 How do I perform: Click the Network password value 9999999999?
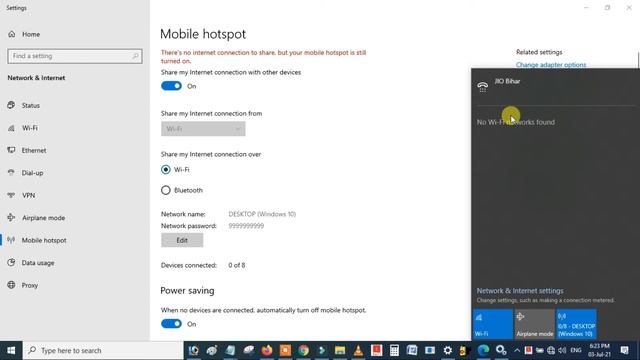pyautogui.click(x=246, y=226)
